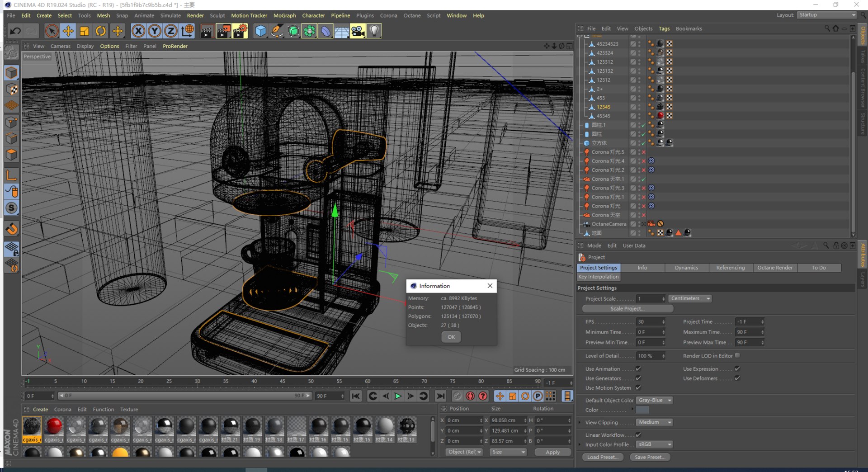Click the Camera object icon
Image resolution: width=868 pixels, height=472 pixels.
[x=358, y=31]
